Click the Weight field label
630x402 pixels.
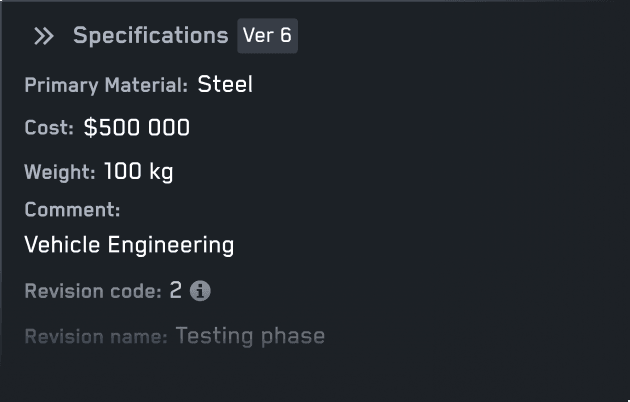pyautogui.click(x=60, y=172)
